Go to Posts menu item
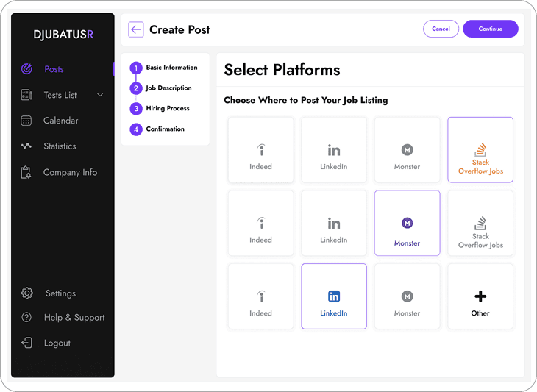 click(54, 69)
